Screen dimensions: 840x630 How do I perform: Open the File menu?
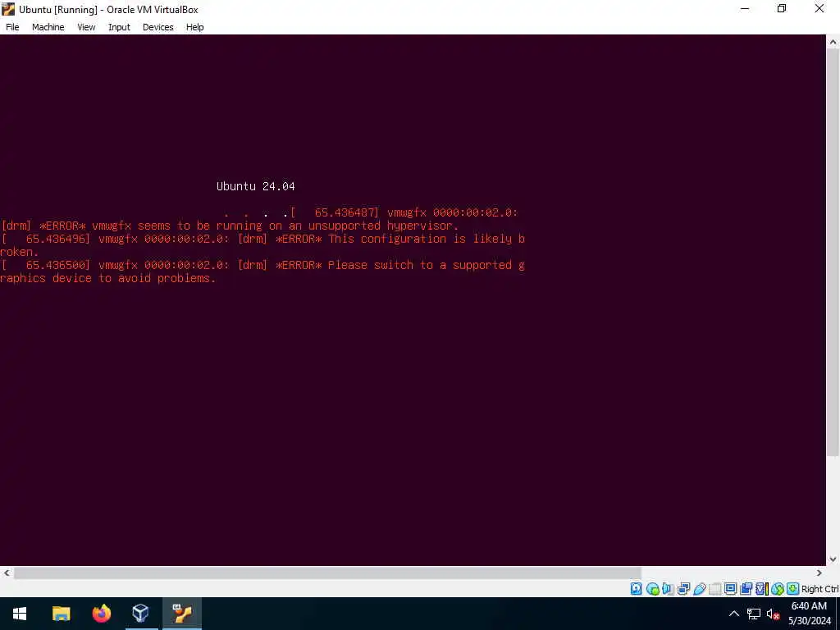click(x=12, y=27)
